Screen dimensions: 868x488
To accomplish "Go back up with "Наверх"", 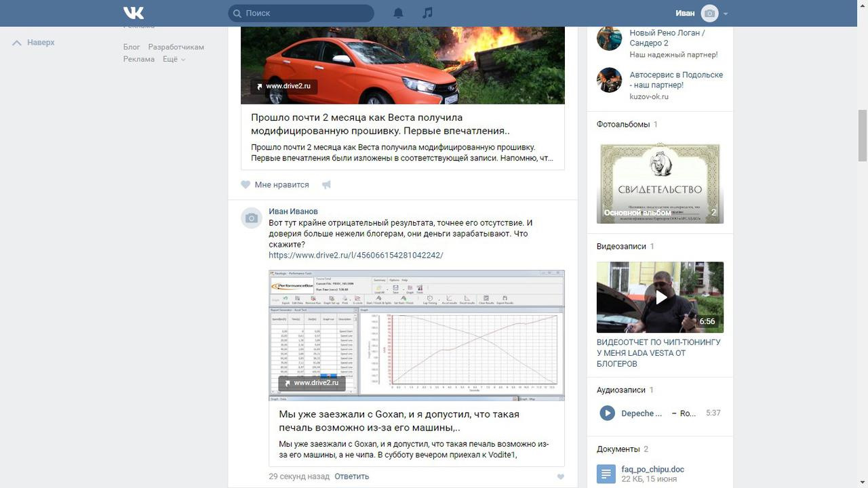I will (x=33, y=43).
